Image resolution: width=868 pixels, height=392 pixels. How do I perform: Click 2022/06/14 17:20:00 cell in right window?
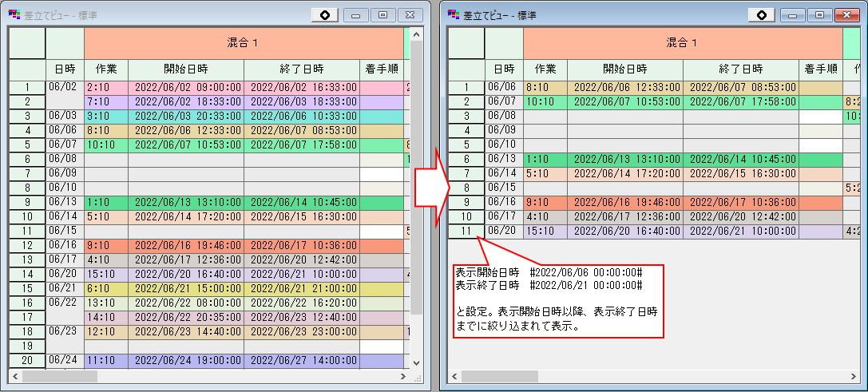pyautogui.click(x=625, y=174)
